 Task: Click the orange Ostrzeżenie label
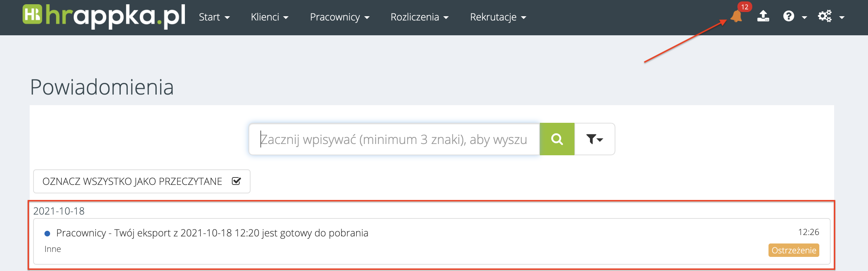tap(794, 250)
